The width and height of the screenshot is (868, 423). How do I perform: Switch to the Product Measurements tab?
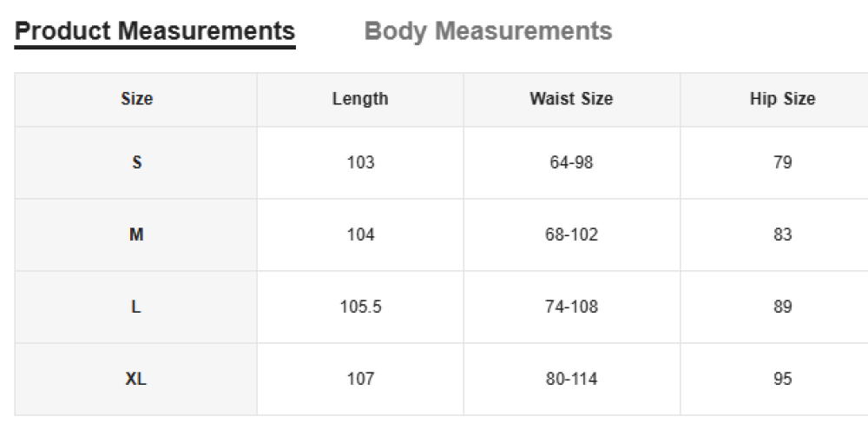(155, 31)
